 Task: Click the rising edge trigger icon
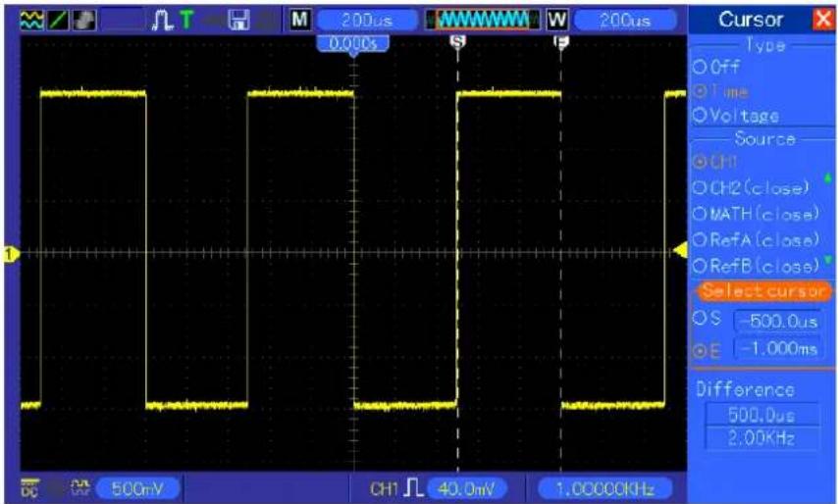pos(414,487)
